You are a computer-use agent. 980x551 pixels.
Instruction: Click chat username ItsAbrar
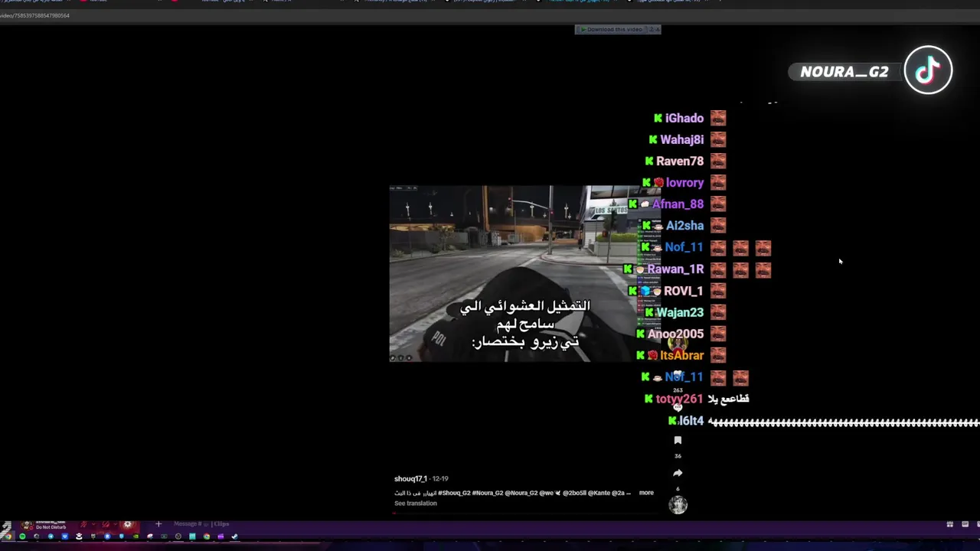coord(681,355)
